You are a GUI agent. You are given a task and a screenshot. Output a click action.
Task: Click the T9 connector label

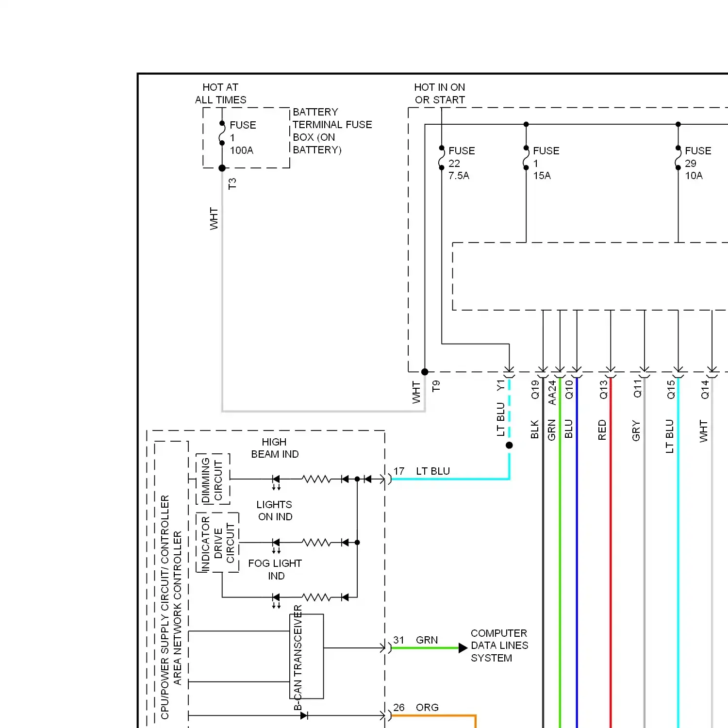(x=436, y=386)
